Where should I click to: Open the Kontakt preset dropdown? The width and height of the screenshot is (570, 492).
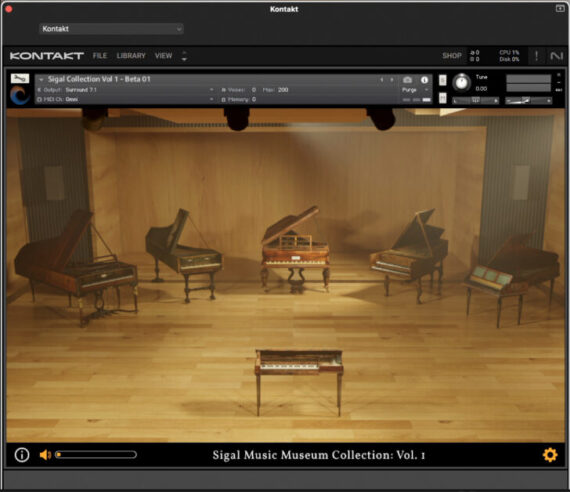pos(111,29)
